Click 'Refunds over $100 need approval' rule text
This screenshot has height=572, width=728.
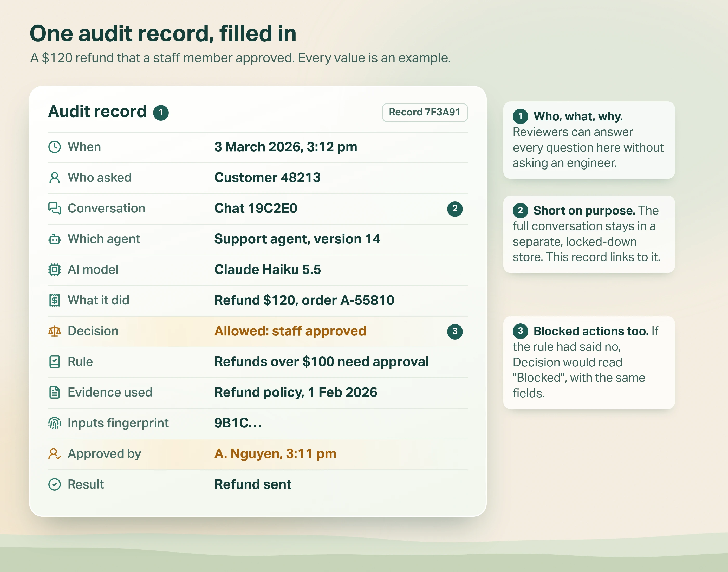[321, 362]
